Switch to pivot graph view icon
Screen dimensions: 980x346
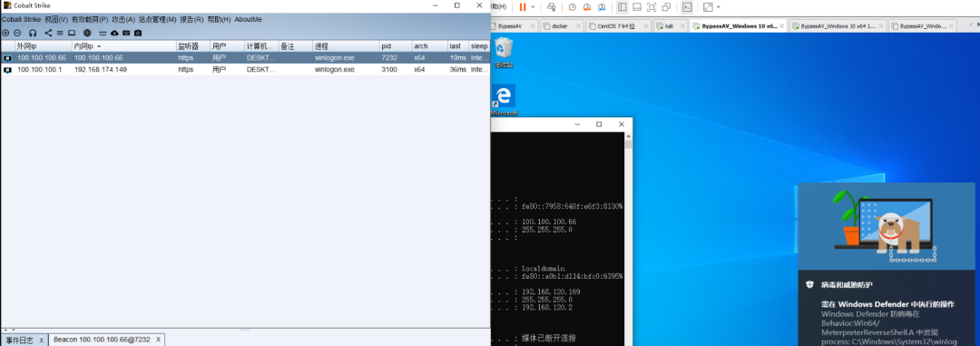click(x=49, y=33)
